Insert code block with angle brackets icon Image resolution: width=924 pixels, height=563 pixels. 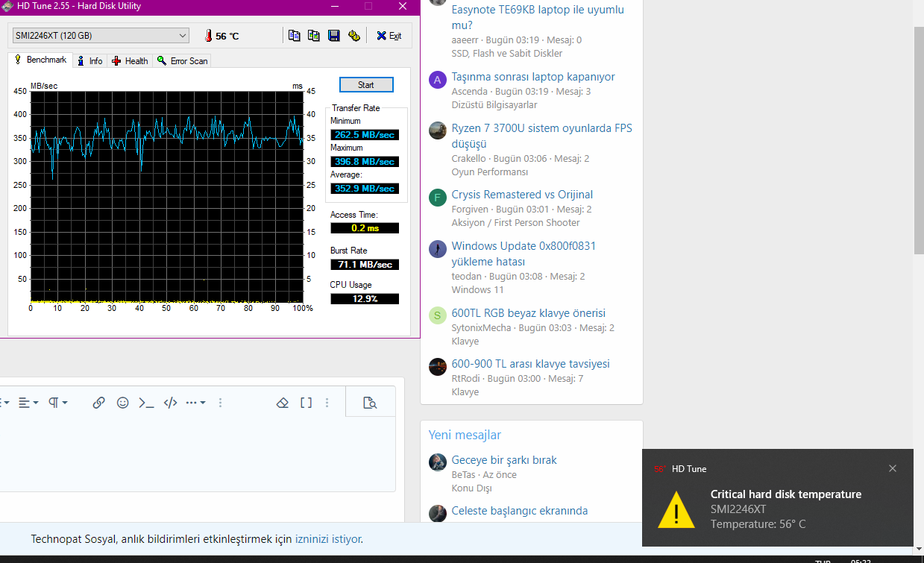click(x=170, y=403)
